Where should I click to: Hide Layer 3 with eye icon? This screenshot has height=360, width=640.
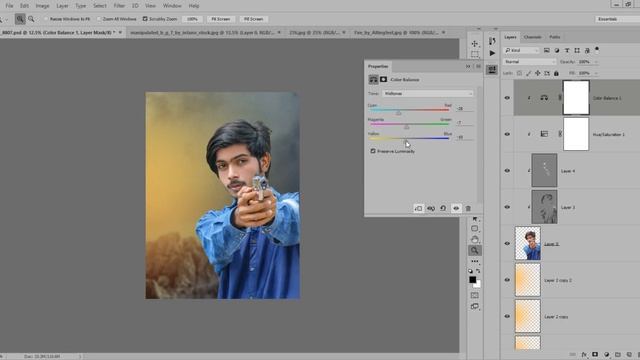tap(507, 207)
